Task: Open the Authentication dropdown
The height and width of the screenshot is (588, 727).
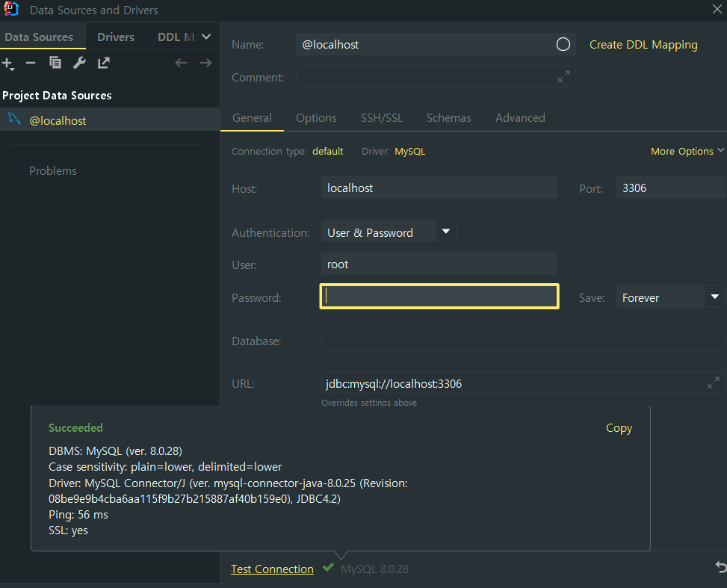Action: (445, 232)
